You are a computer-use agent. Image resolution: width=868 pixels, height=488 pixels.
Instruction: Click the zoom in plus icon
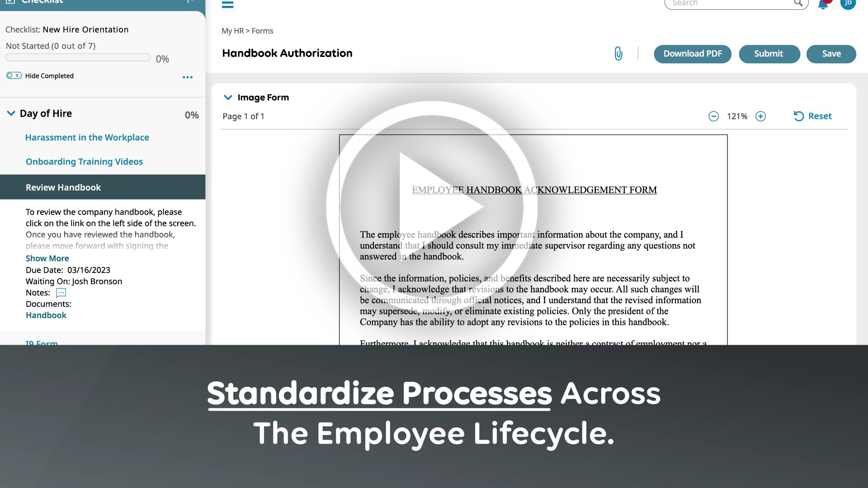pos(761,116)
